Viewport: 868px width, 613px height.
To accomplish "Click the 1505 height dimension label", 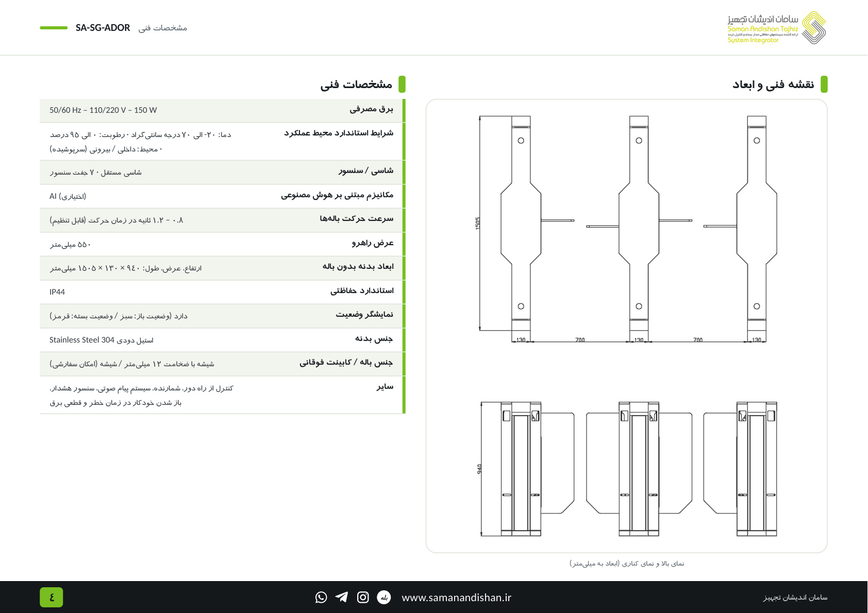I will (478, 223).
